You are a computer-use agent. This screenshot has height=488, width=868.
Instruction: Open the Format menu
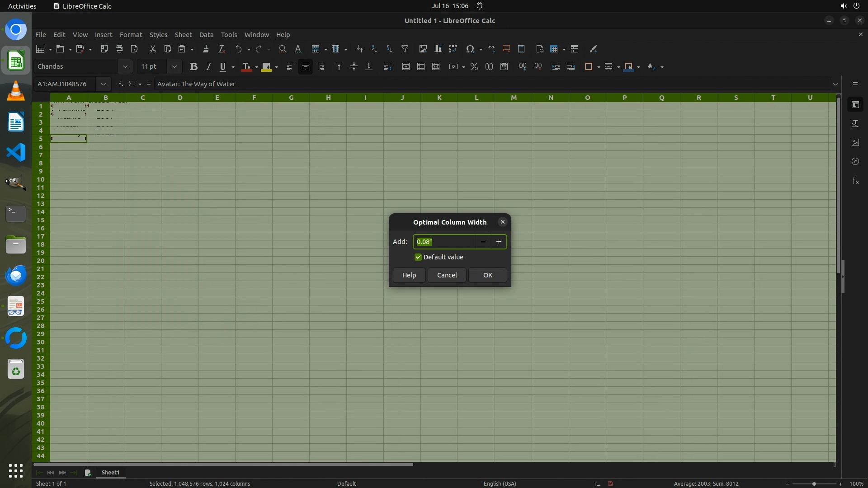pyautogui.click(x=131, y=35)
